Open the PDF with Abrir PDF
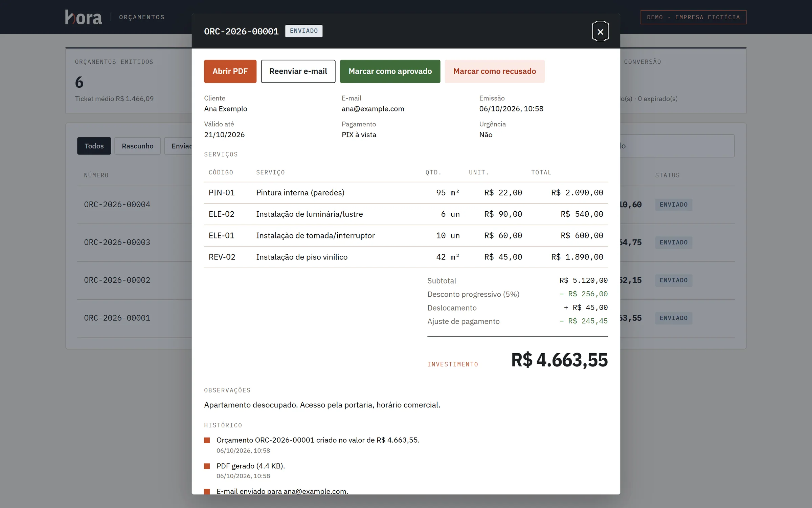The image size is (812, 508). 230,71
